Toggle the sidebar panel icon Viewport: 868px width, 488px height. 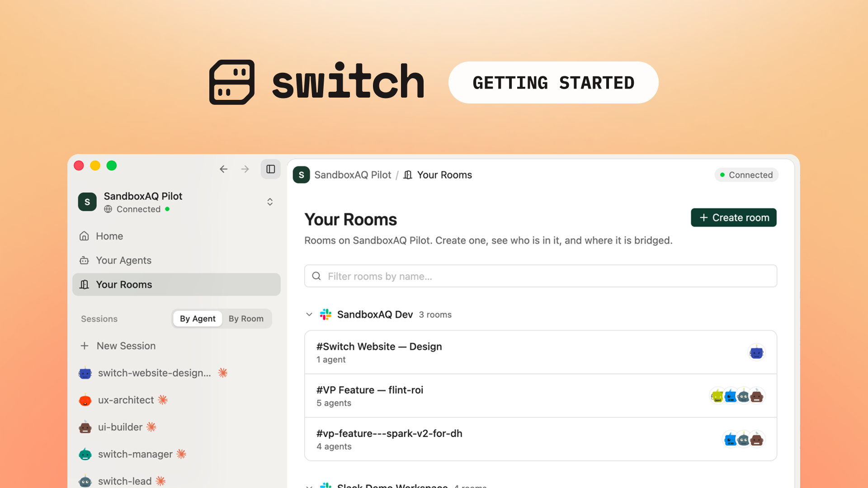click(x=271, y=169)
